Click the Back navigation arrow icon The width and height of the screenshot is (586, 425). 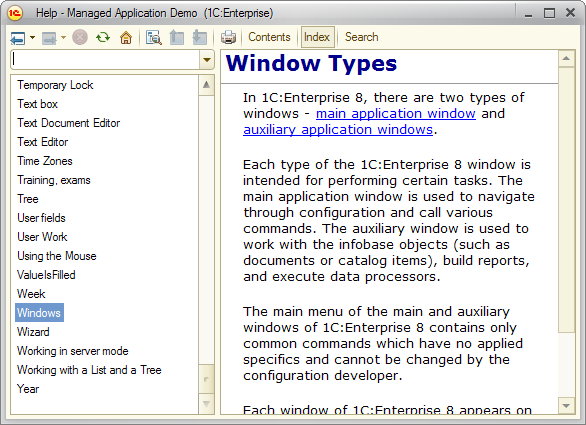coord(18,38)
